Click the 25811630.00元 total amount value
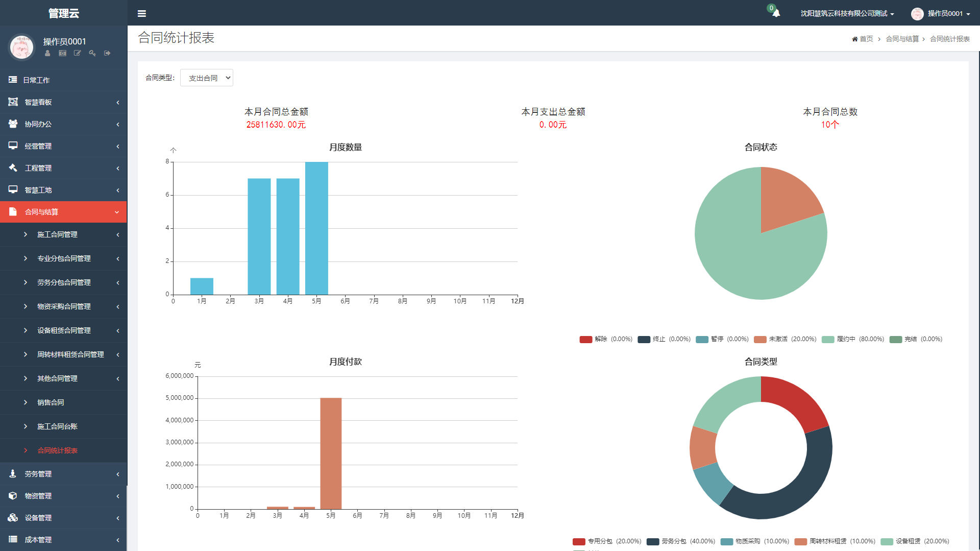This screenshot has width=980, height=551. pyautogui.click(x=276, y=125)
